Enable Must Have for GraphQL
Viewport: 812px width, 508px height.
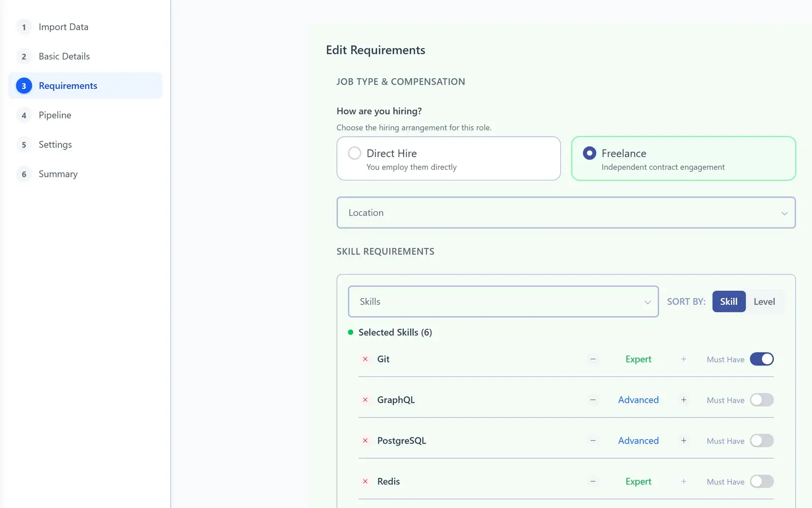(762, 400)
